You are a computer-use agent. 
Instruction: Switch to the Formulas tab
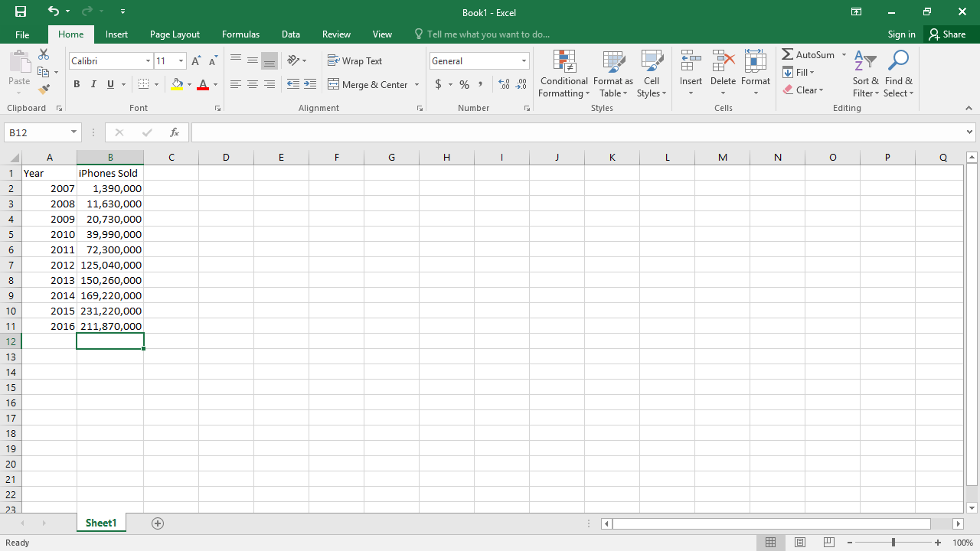tap(240, 34)
